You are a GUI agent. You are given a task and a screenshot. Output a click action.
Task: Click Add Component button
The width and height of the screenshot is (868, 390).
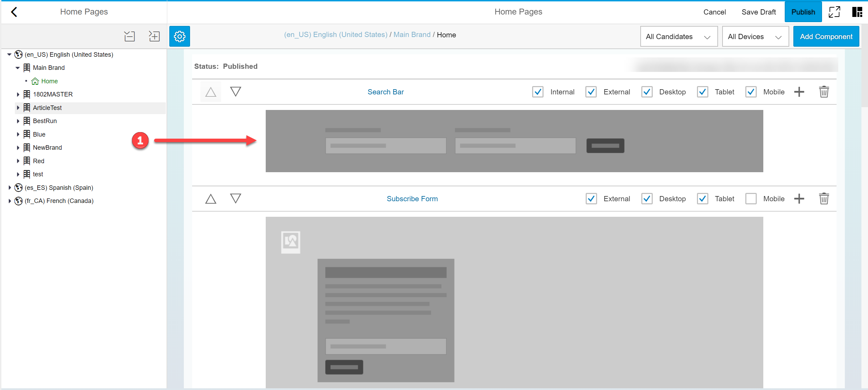coord(826,36)
